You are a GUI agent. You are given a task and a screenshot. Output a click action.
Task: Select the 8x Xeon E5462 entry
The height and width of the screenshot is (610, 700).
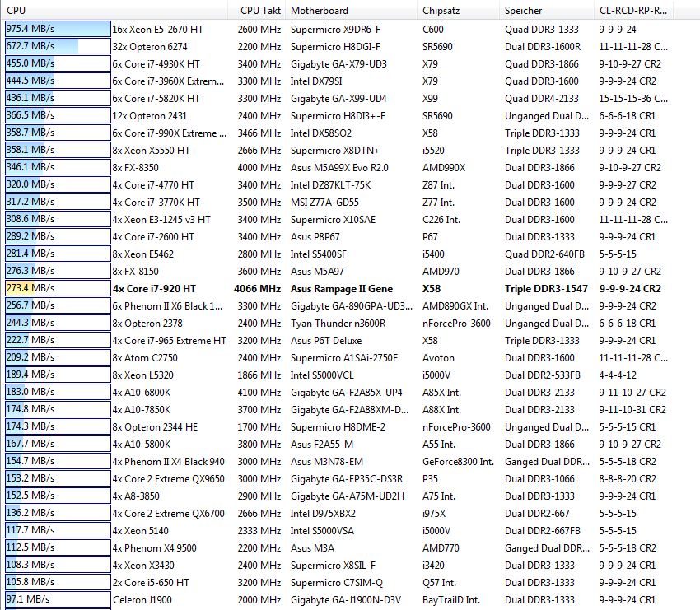click(142, 254)
